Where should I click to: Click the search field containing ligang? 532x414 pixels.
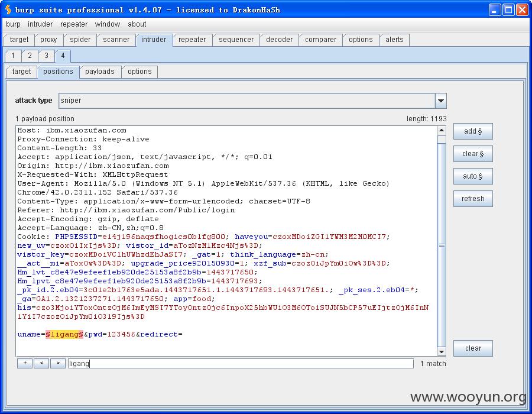241,364
